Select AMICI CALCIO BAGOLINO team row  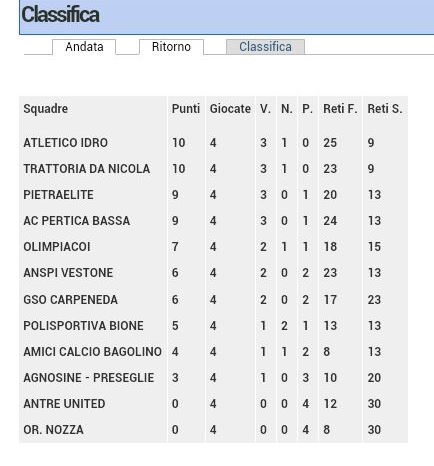point(213,352)
